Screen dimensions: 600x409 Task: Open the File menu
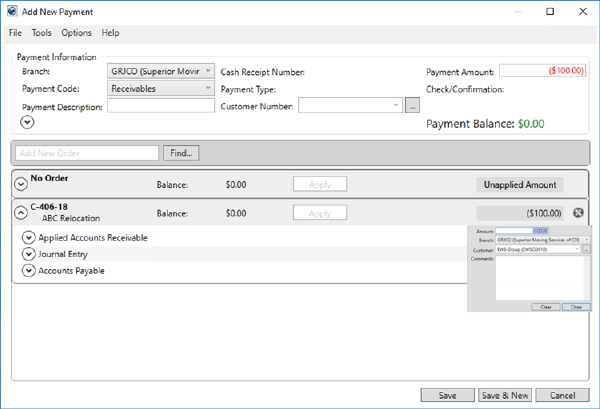pyautogui.click(x=15, y=33)
